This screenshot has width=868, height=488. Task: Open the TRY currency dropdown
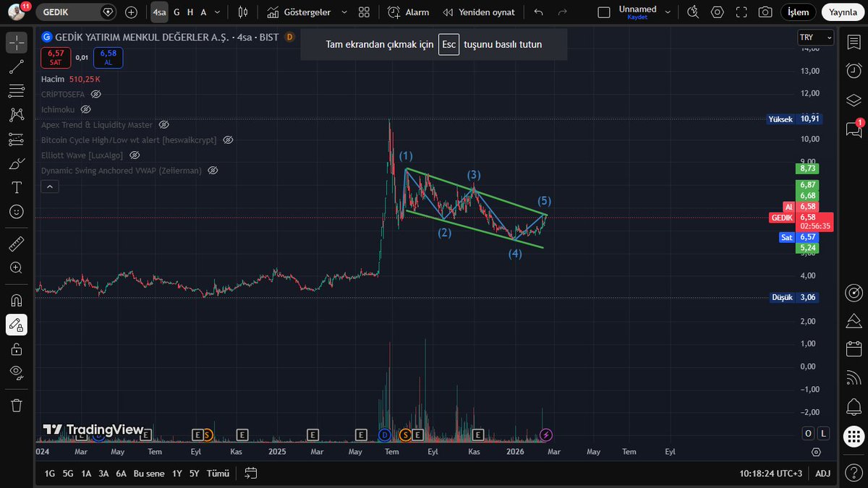pyautogui.click(x=815, y=38)
